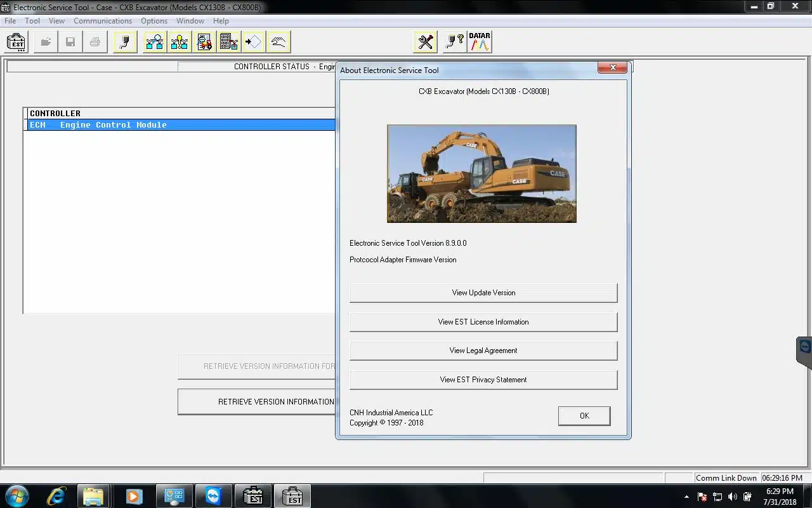Image resolution: width=812 pixels, height=508 pixels.
Task: Open the Help menu
Action: [x=221, y=21]
